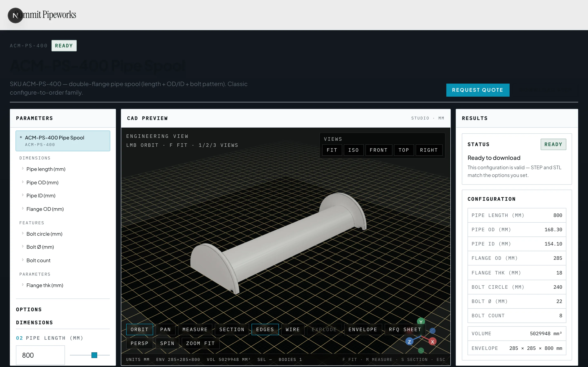Click the pipe length slider handle
The height and width of the screenshot is (367, 588).
tap(94, 355)
